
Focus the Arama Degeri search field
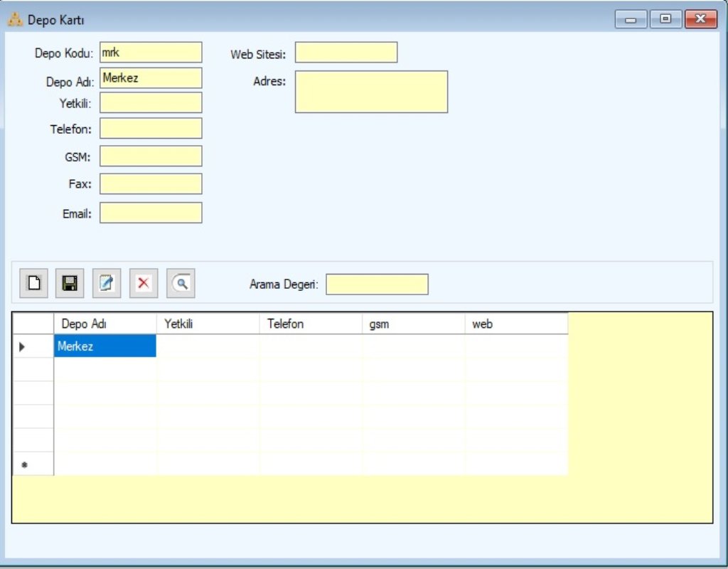pos(377,284)
